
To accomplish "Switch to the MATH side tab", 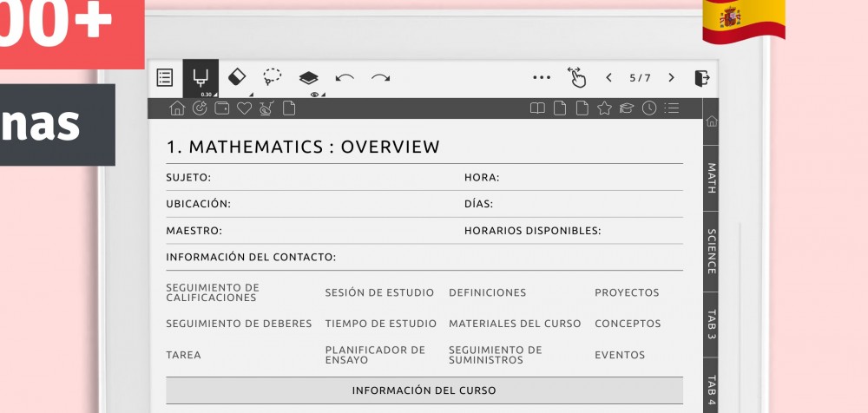I will (711, 177).
